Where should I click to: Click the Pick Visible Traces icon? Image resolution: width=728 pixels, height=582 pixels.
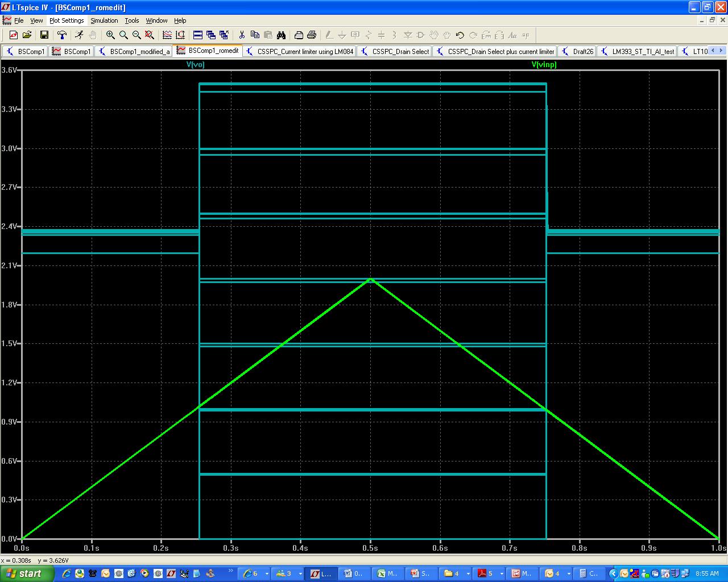(x=167, y=35)
